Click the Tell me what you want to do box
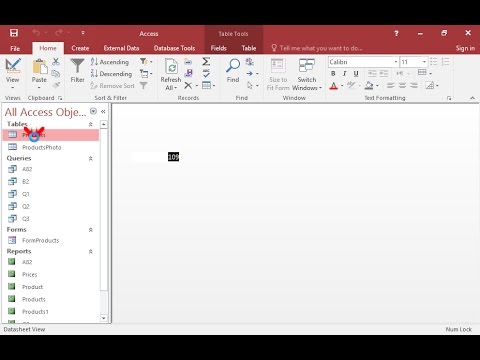Screen dimensions: 480x360 317,48
